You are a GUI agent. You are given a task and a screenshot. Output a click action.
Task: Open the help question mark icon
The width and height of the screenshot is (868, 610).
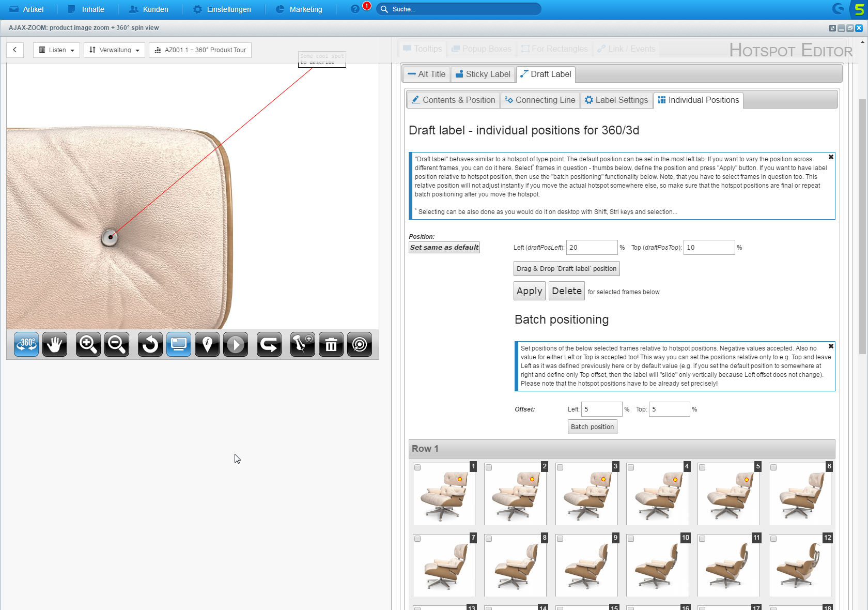point(355,9)
